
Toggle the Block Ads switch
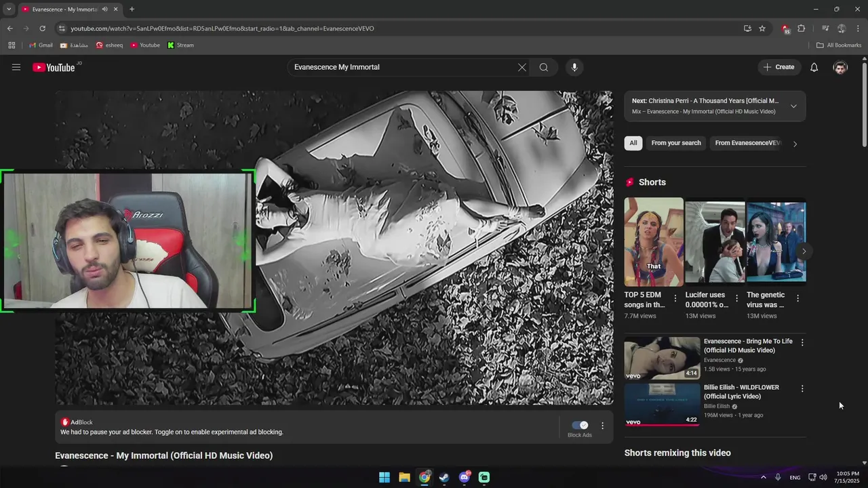[580, 425]
